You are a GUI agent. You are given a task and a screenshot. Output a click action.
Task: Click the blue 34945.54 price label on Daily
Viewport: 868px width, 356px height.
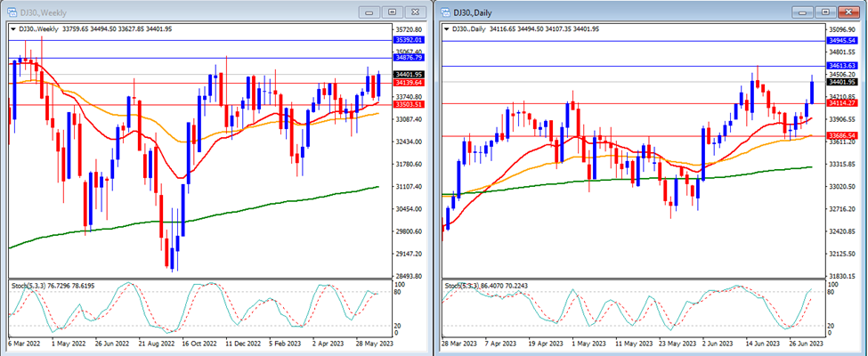(841, 40)
